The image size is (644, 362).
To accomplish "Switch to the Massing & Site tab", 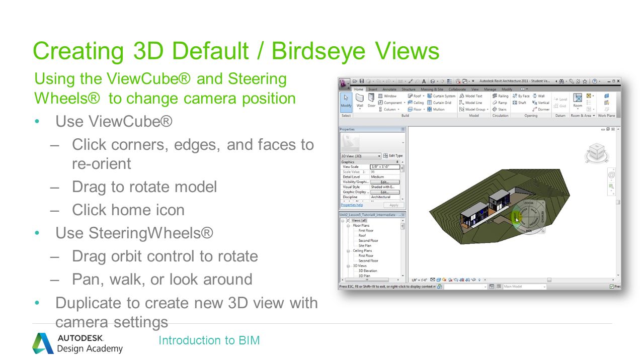I will click(432, 89).
